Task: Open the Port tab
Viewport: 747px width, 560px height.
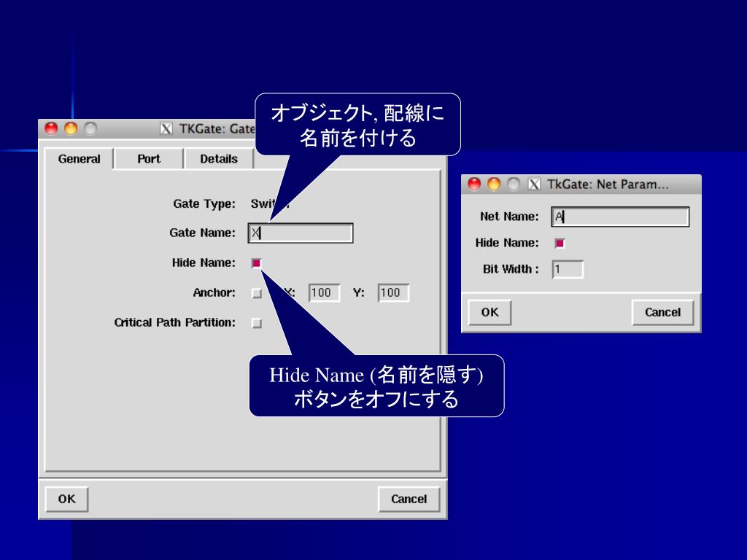Action: click(149, 159)
